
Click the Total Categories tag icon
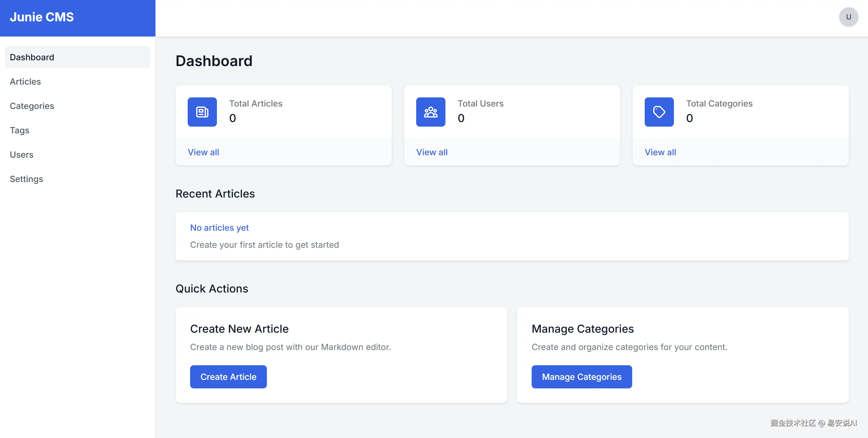[659, 112]
